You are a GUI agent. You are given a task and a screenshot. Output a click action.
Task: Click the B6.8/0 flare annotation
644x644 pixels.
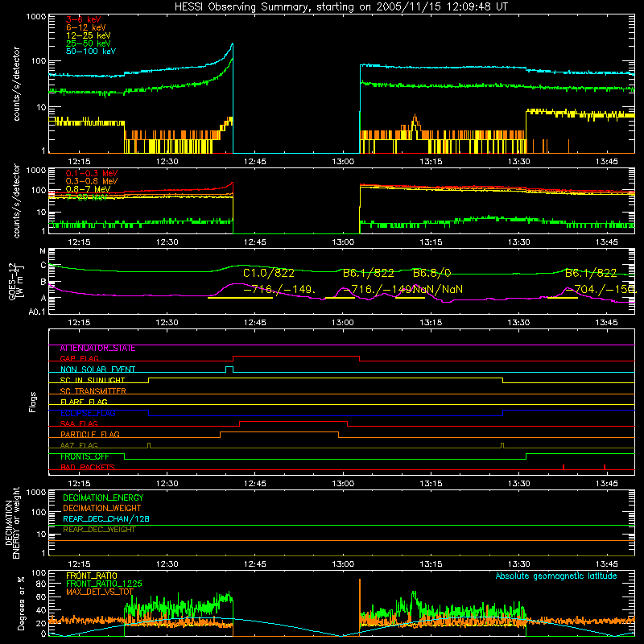tap(431, 273)
